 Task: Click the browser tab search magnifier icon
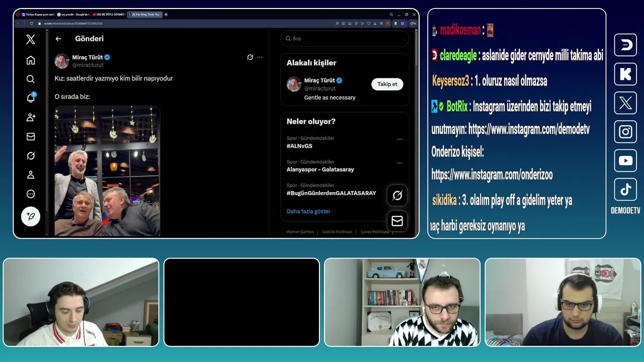[x=391, y=15]
